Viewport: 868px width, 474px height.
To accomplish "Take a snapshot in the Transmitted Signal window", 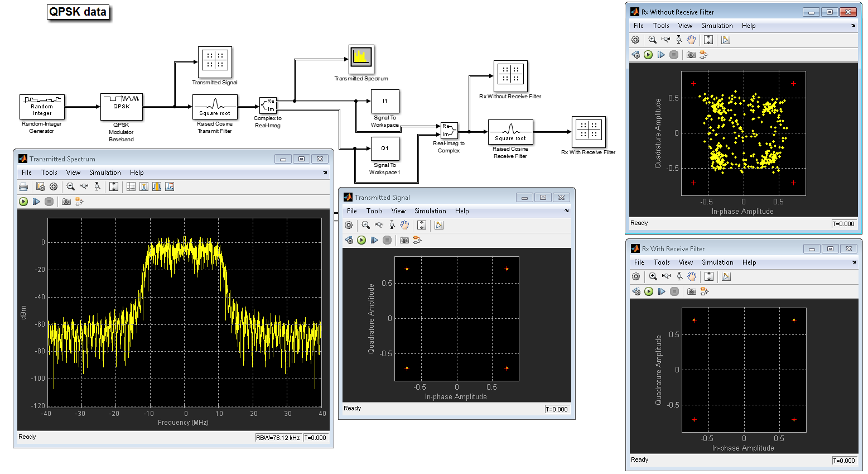I will pyautogui.click(x=404, y=240).
